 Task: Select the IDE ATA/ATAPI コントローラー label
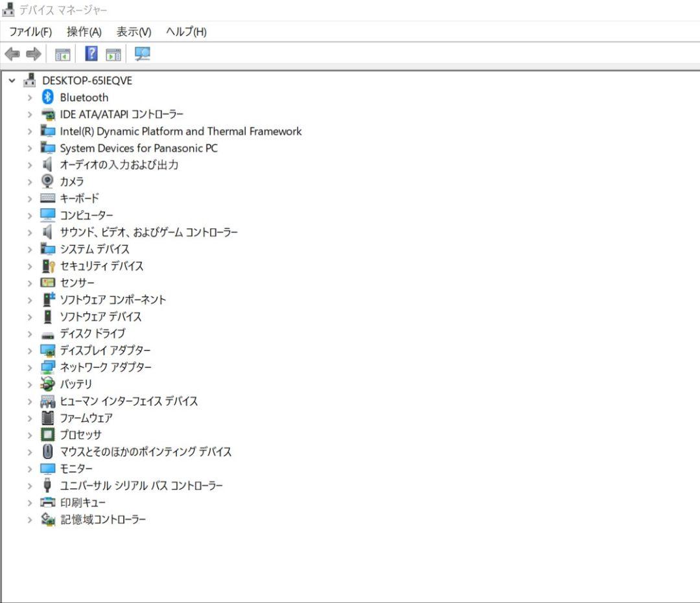[x=122, y=114]
